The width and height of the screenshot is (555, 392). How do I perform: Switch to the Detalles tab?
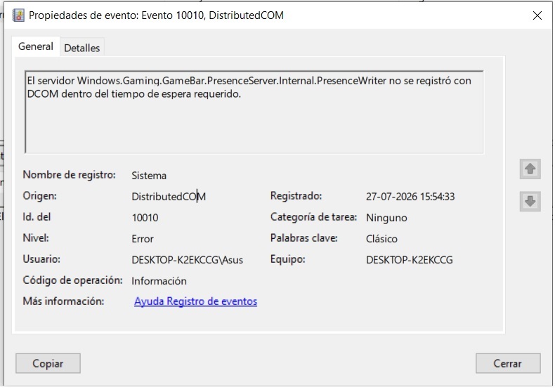[x=81, y=48]
